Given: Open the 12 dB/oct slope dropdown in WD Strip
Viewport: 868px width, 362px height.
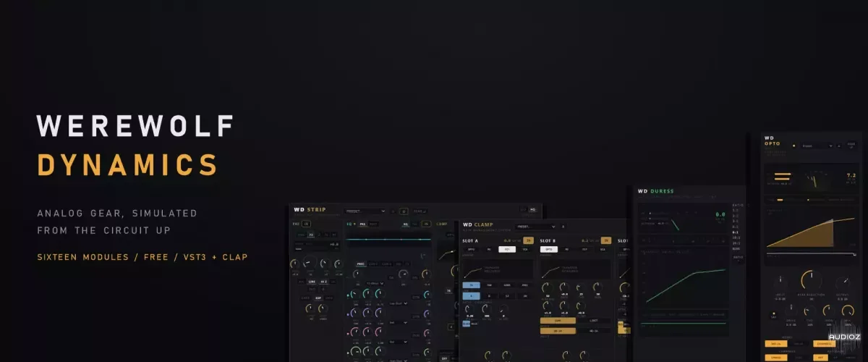Looking at the screenshot, I should coord(375,284).
